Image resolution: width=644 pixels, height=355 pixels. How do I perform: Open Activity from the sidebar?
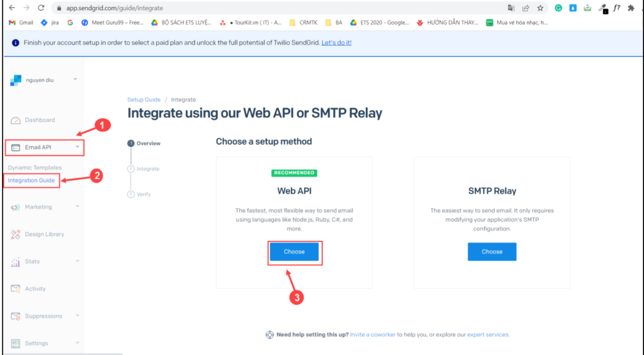click(35, 289)
